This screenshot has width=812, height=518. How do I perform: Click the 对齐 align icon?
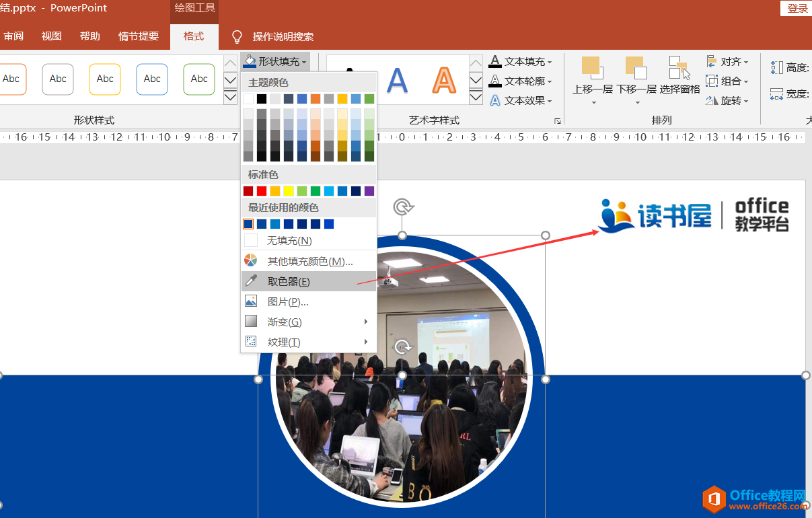[712, 61]
